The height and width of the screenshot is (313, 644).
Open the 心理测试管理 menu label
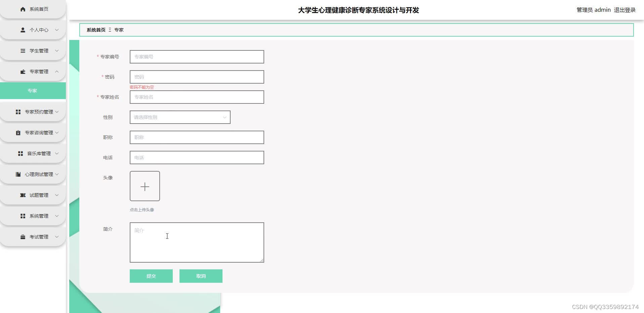point(39,174)
